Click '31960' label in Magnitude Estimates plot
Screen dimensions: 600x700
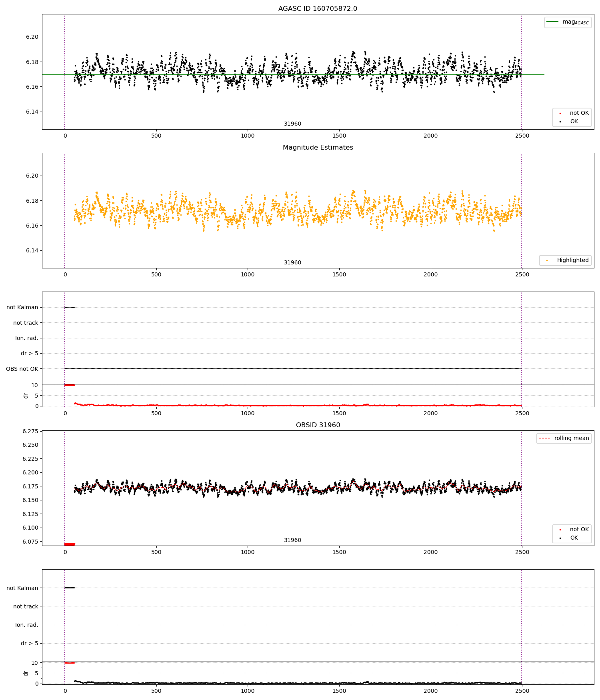click(x=292, y=262)
